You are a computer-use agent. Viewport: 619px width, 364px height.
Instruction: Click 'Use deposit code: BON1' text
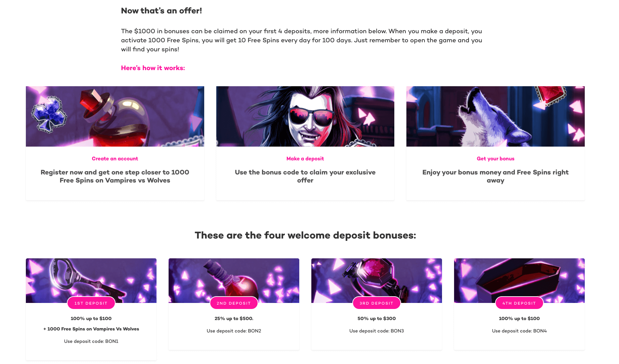pos(91,341)
